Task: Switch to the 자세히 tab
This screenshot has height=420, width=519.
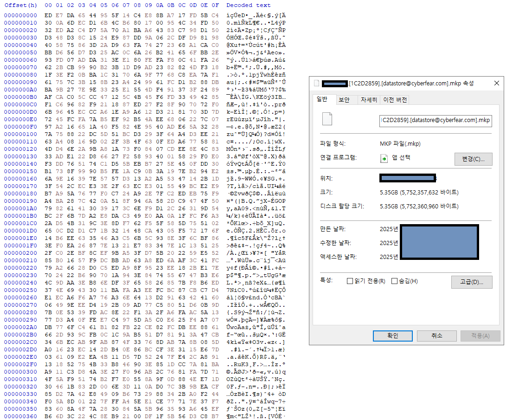Action: (369, 100)
